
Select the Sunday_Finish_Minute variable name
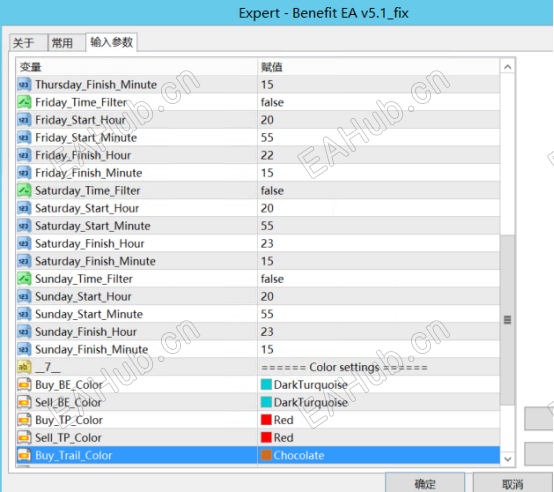click(92, 350)
